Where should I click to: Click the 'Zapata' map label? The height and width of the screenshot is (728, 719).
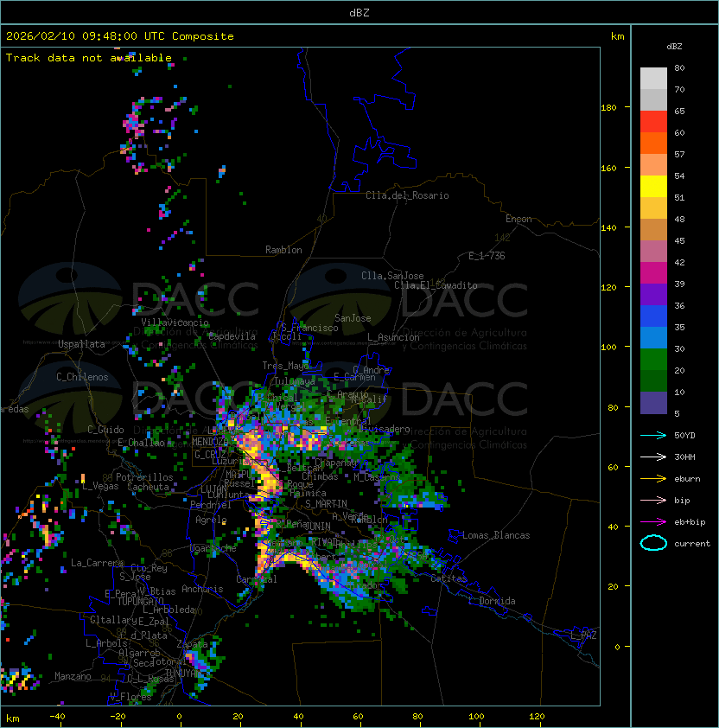coord(192,644)
